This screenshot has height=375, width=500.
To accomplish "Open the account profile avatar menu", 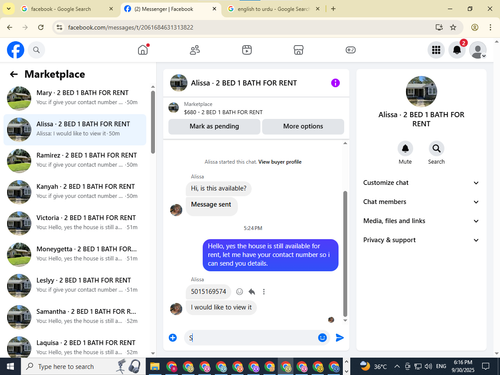I will point(478,50).
